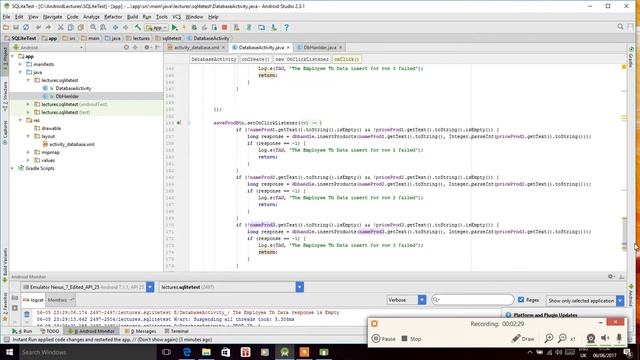Click the Find magnifier icon
Image resolution: width=640 pixels, height=360 pixels.
pyautogui.click(x=93, y=27)
